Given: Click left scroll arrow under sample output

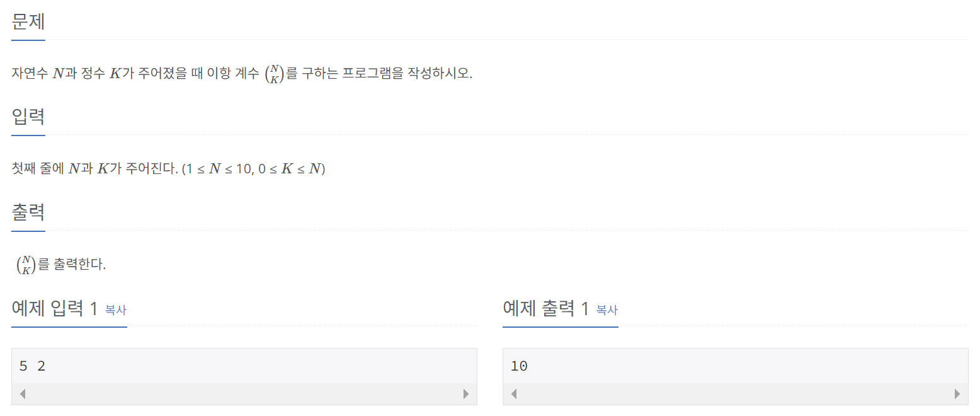Looking at the screenshot, I should click(x=513, y=394).
